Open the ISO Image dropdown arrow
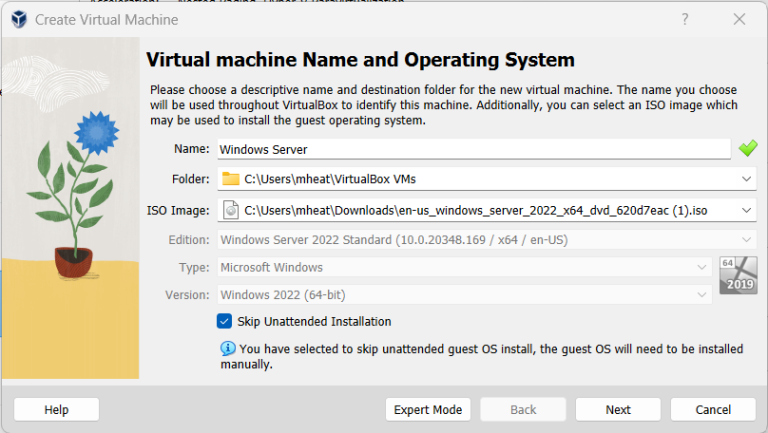Screen dimensions: 768x433 pos(746,211)
